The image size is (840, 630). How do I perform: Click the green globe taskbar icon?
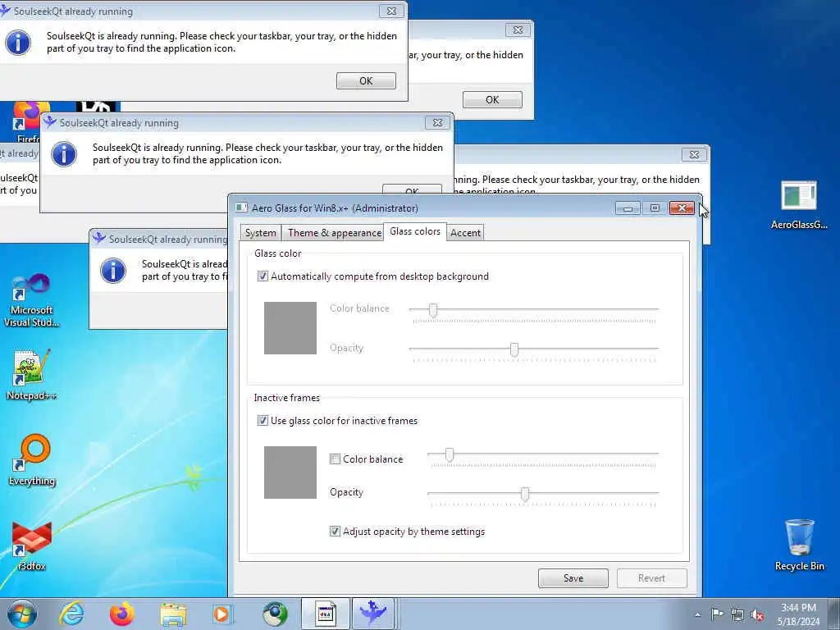pyautogui.click(x=275, y=614)
